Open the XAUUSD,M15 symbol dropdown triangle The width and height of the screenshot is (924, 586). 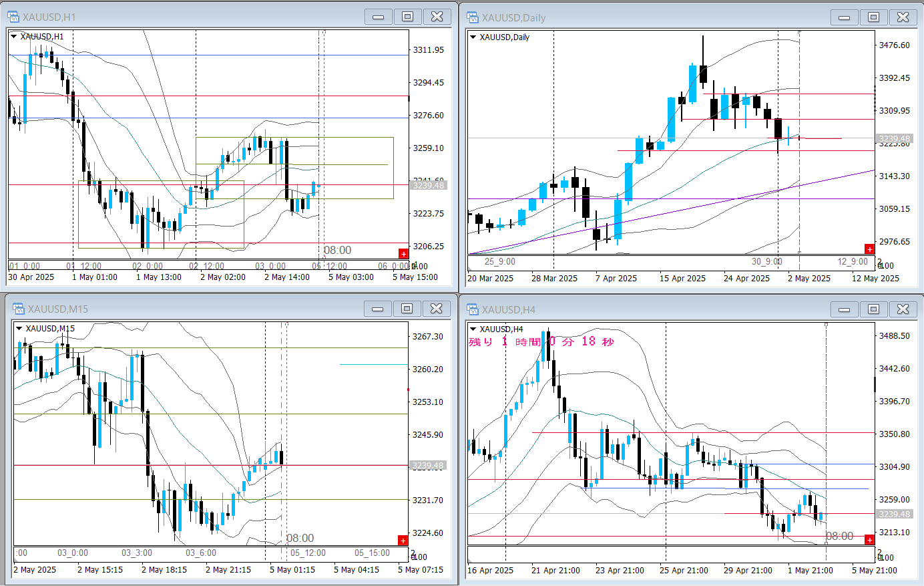pyautogui.click(x=19, y=328)
